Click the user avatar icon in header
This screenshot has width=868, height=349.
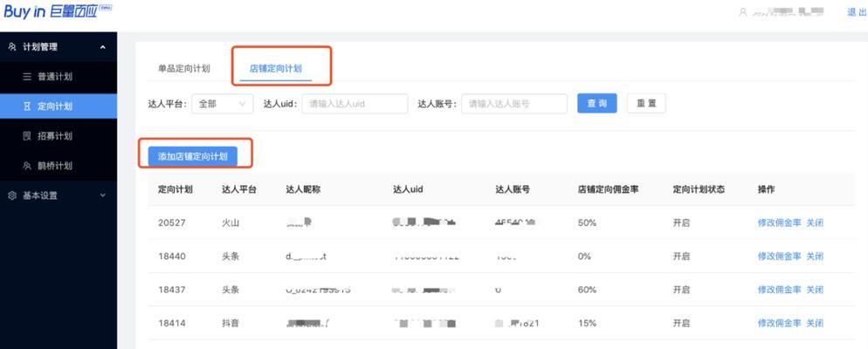[743, 12]
